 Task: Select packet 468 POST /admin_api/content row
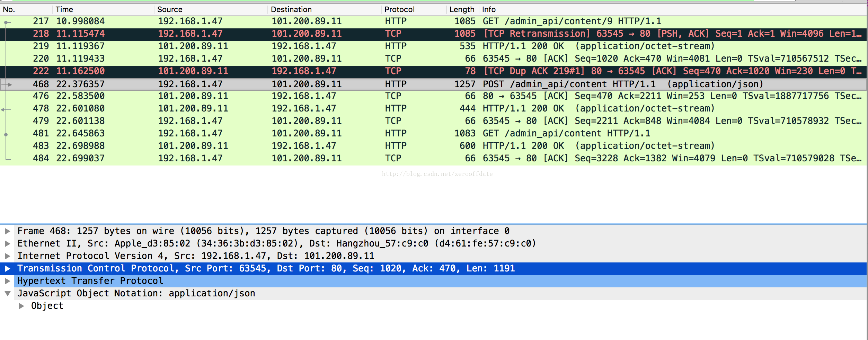click(433, 84)
